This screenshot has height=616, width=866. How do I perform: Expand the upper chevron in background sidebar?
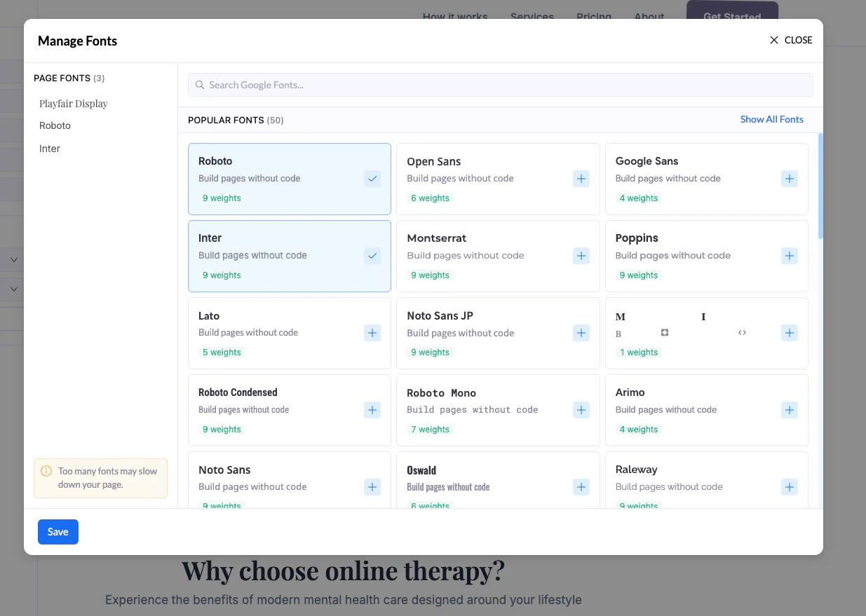click(x=13, y=260)
